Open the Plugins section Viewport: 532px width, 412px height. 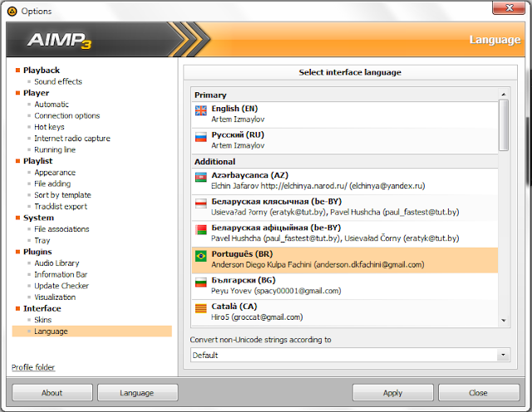[x=37, y=252]
